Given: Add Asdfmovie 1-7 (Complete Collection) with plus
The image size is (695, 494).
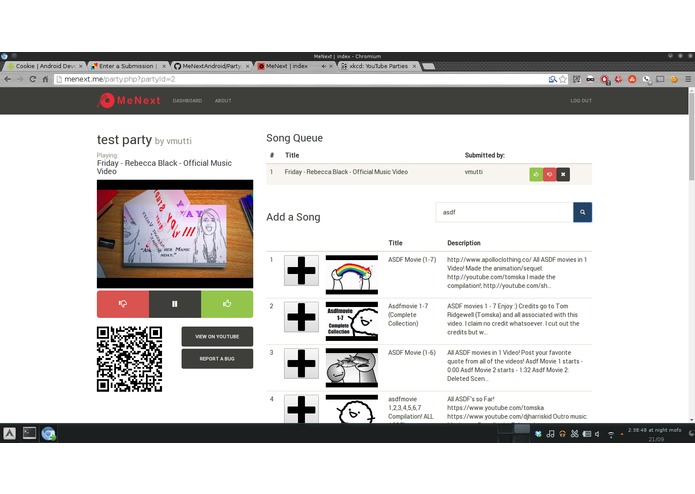Looking at the screenshot, I should [301, 317].
